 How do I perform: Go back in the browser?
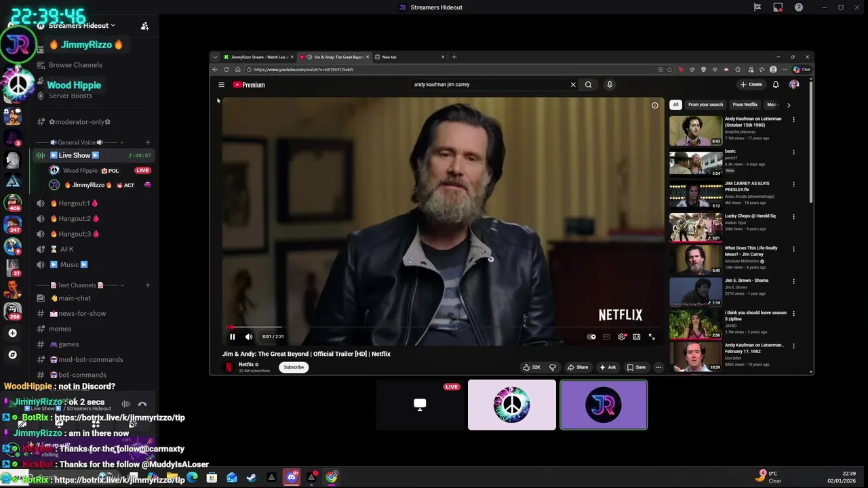pos(215,70)
